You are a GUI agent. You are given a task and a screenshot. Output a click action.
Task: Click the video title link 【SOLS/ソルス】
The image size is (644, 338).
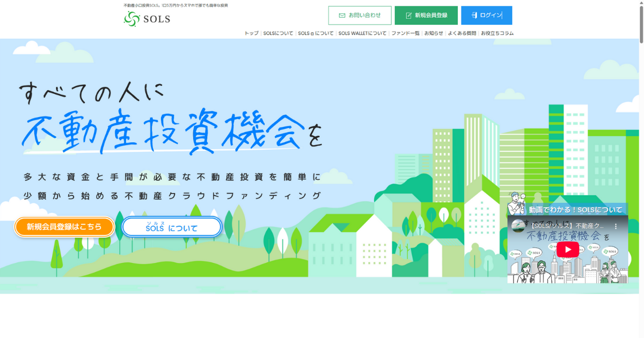point(569,226)
